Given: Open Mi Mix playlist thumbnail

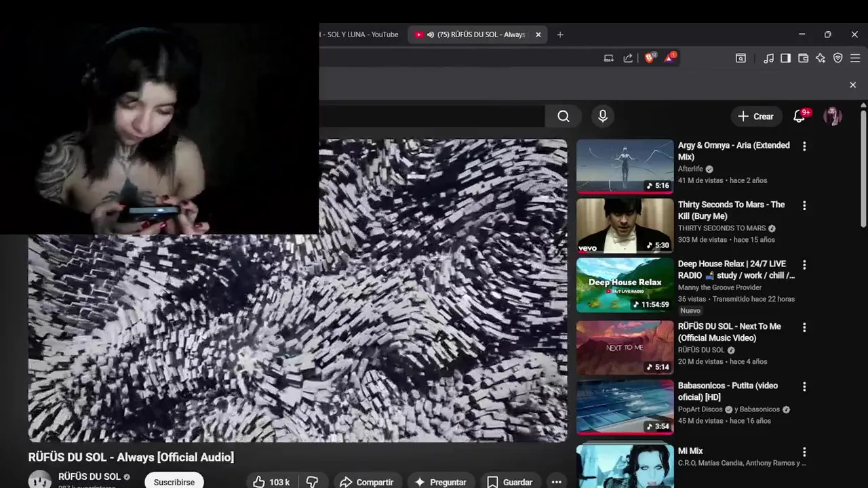Looking at the screenshot, I should click(625, 466).
